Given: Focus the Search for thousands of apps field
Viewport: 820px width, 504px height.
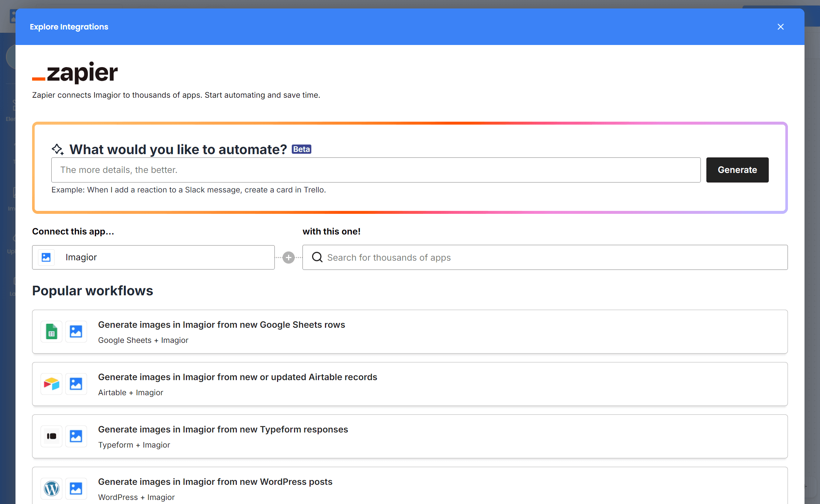Looking at the screenshot, I should pyautogui.click(x=545, y=257).
